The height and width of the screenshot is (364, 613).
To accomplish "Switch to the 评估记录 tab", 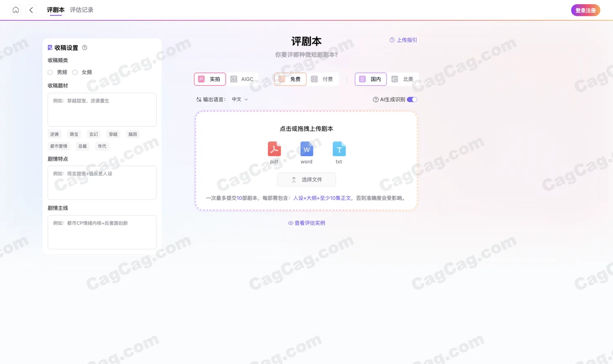I will point(82,10).
